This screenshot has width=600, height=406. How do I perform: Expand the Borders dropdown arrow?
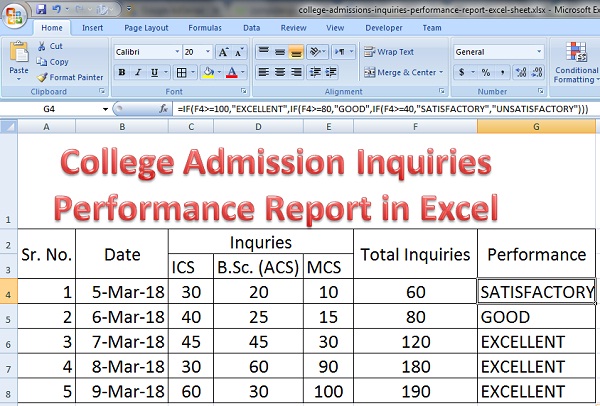(192, 72)
